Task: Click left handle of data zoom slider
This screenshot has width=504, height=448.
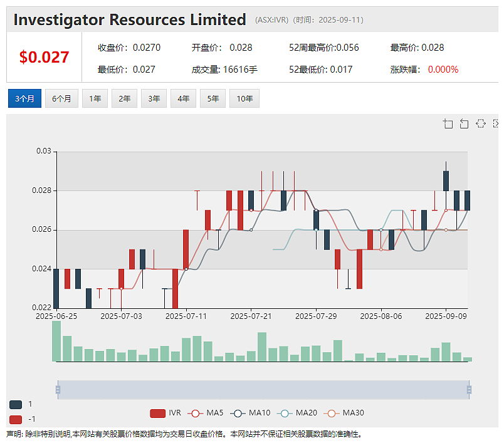Action: point(58,390)
